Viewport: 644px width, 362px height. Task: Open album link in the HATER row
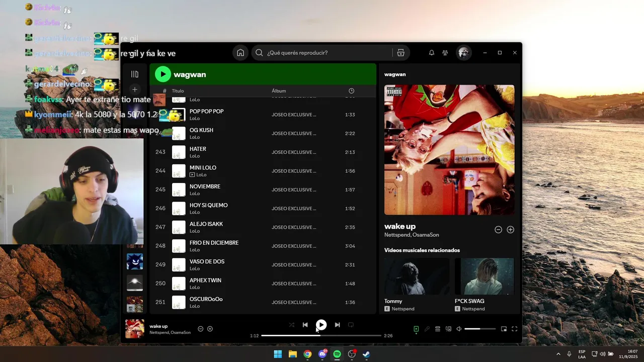[x=294, y=152]
